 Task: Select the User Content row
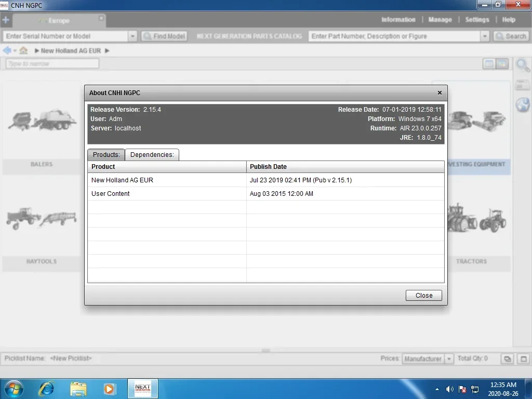266,194
